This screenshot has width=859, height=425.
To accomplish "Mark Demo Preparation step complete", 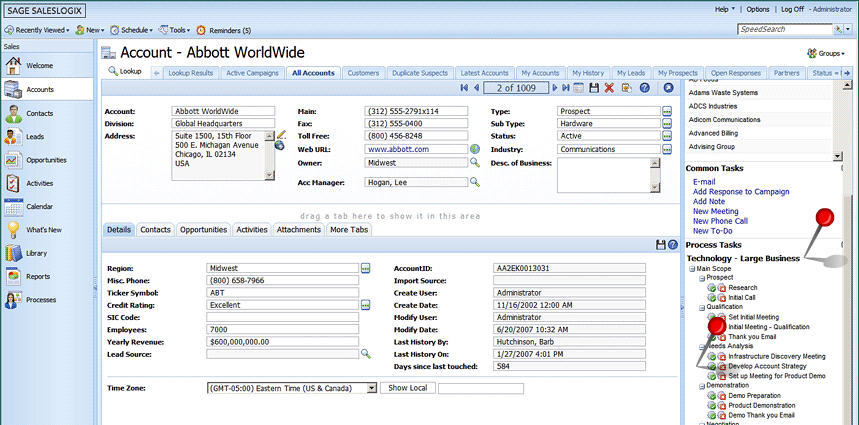I will (712, 395).
